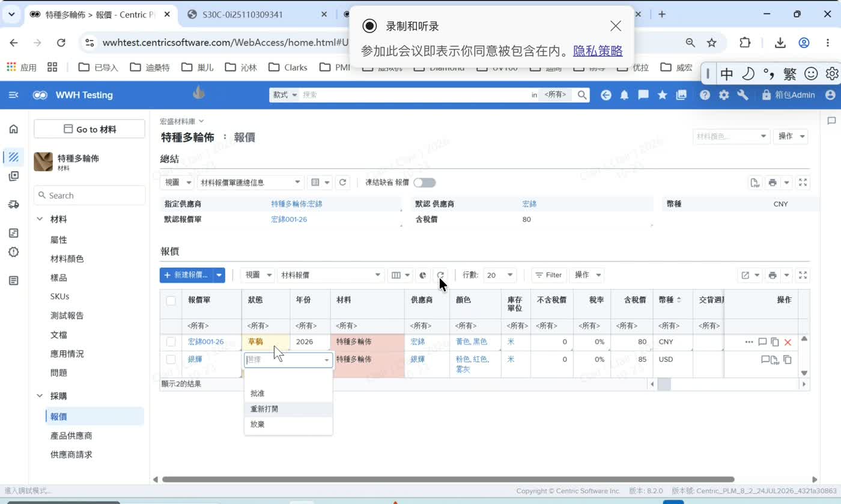The height and width of the screenshot is (504, 841).
Task: Click the sidebar Search field
Action: 90,195
